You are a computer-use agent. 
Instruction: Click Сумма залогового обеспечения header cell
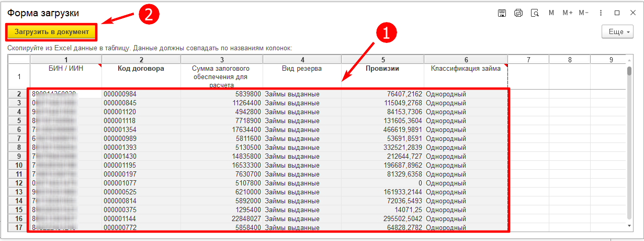(x=222, y=76)
